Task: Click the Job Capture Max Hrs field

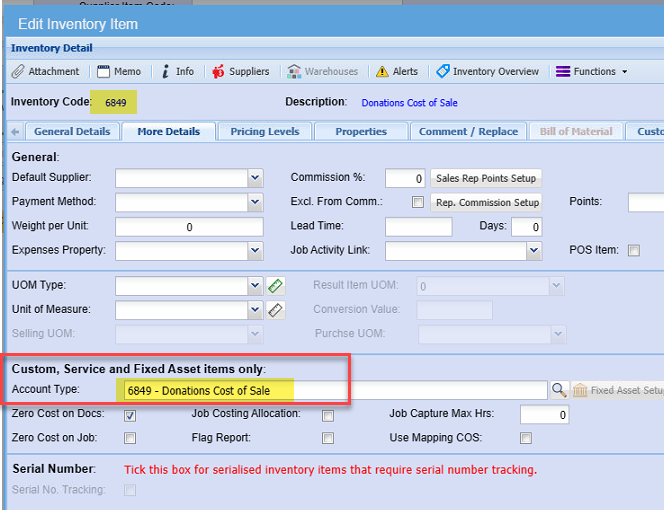Action: 545,414
